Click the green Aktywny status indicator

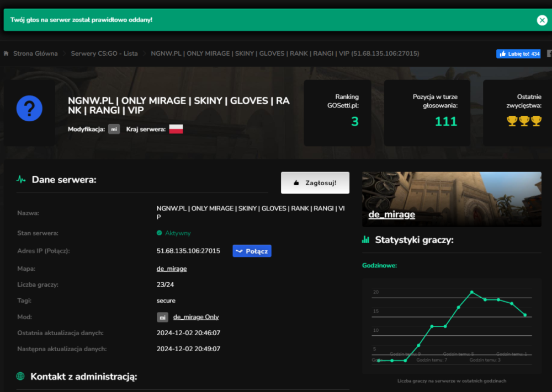tap(173, 233)
